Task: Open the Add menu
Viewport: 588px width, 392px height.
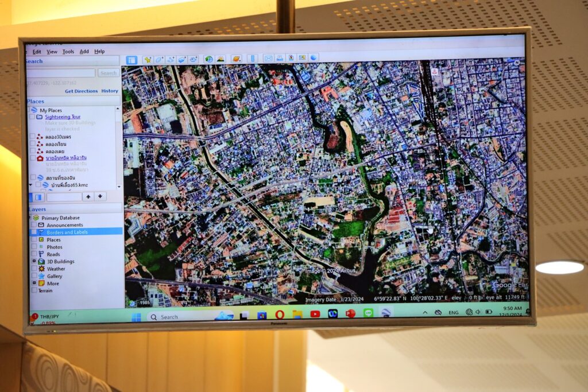Action: pyautogui.click(x=84, y=51)
